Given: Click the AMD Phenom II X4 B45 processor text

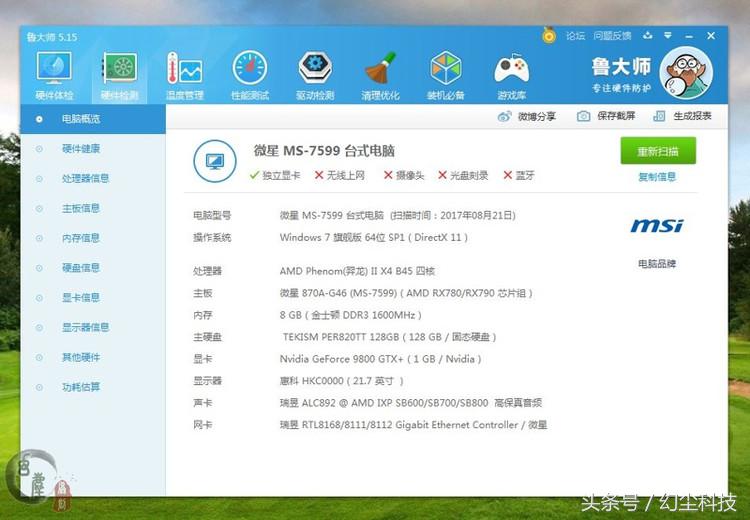Looking at the screenshot, I should tap(357, 271).
